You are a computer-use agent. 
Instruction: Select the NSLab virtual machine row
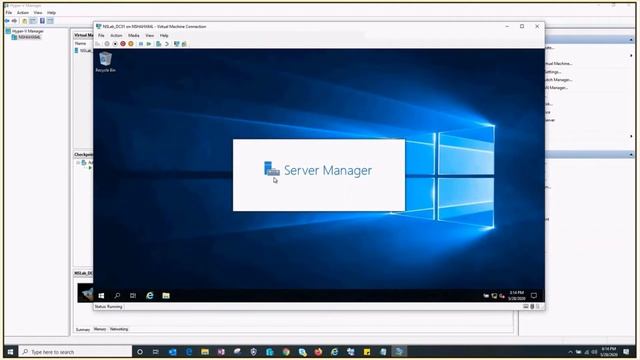[x=85, y=50]
